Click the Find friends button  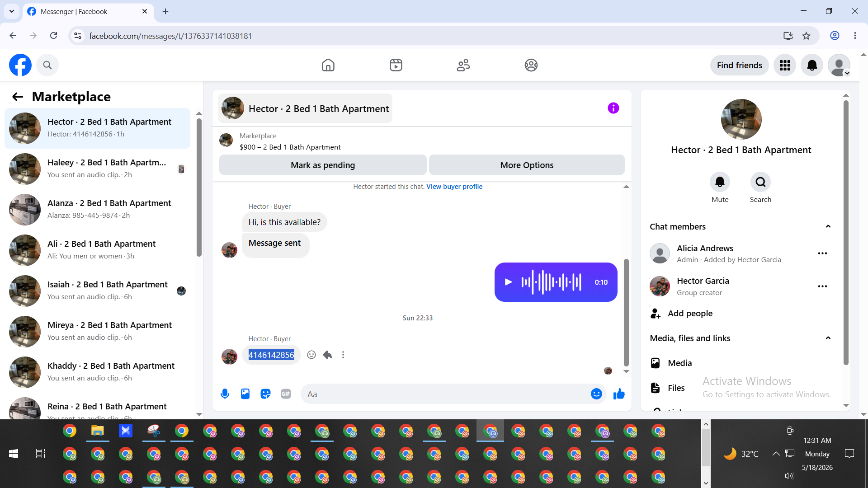tap(740, 65)
